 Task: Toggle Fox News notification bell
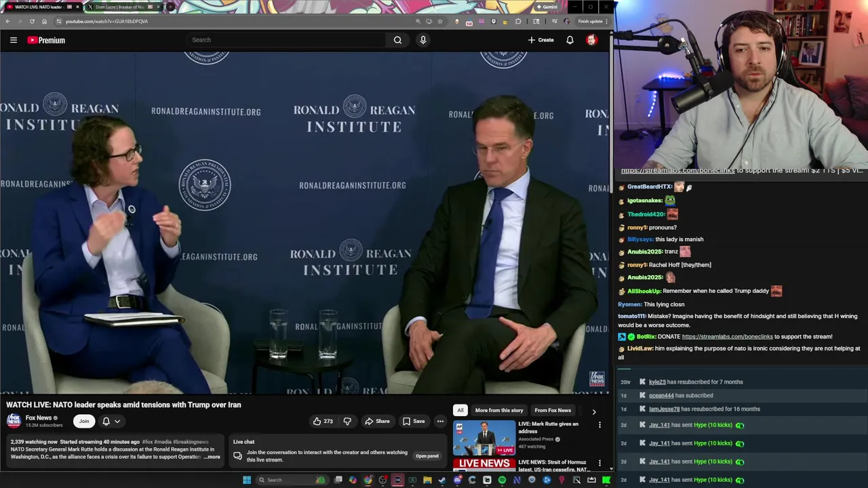point(106,422)
